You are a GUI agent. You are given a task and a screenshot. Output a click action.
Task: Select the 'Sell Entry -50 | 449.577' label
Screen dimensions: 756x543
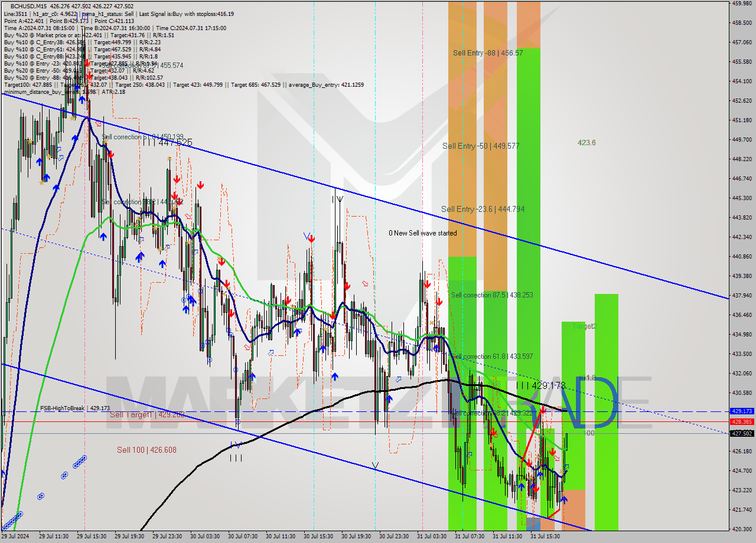(481, 146)
